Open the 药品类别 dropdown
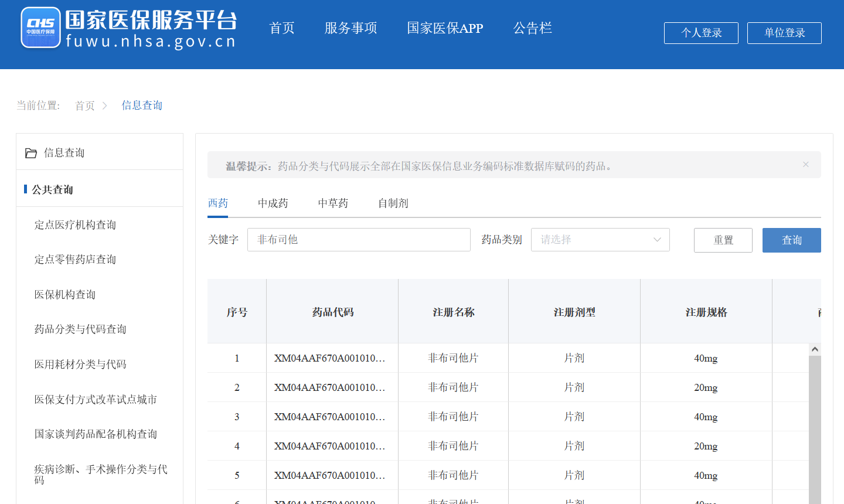844x504 pixels. (600, 240)
